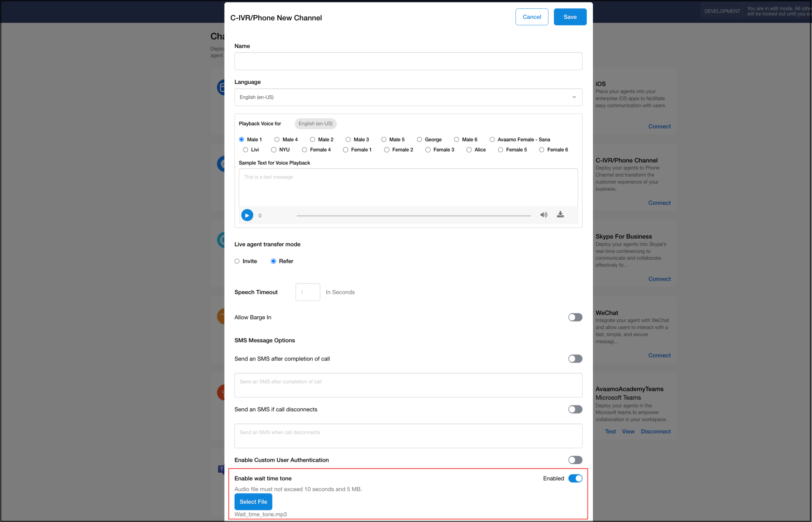Toggle Enable Custom User Authentication switch
Viewport: 812px width, 522px height.
575,460
